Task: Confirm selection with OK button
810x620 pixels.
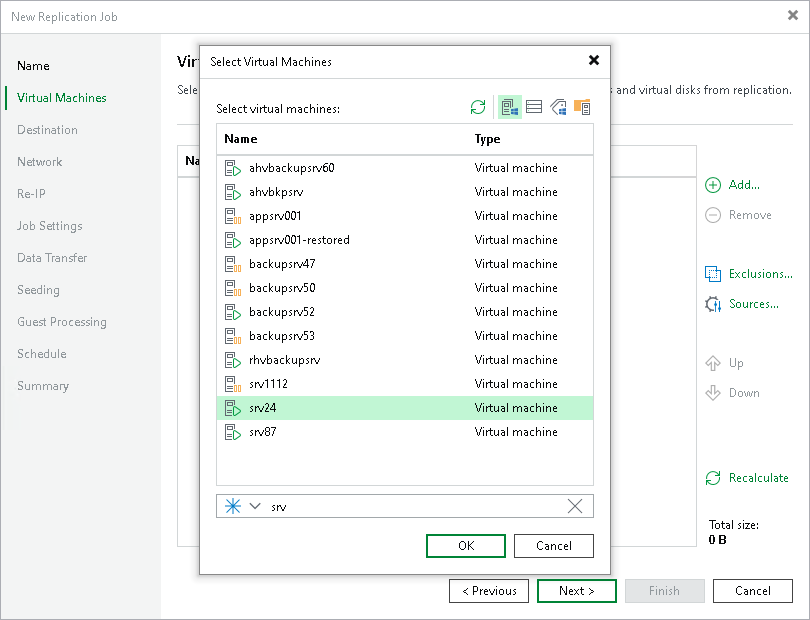Action: 466,546
